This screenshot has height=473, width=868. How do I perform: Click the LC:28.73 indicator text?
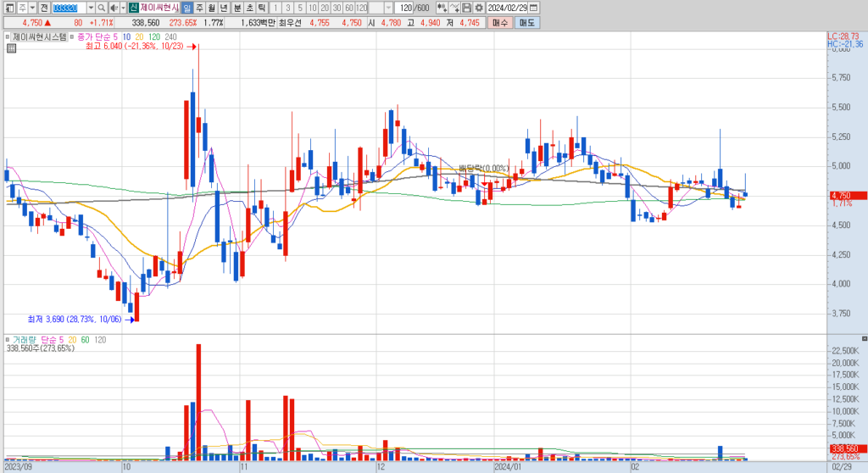tap(843, 36)
